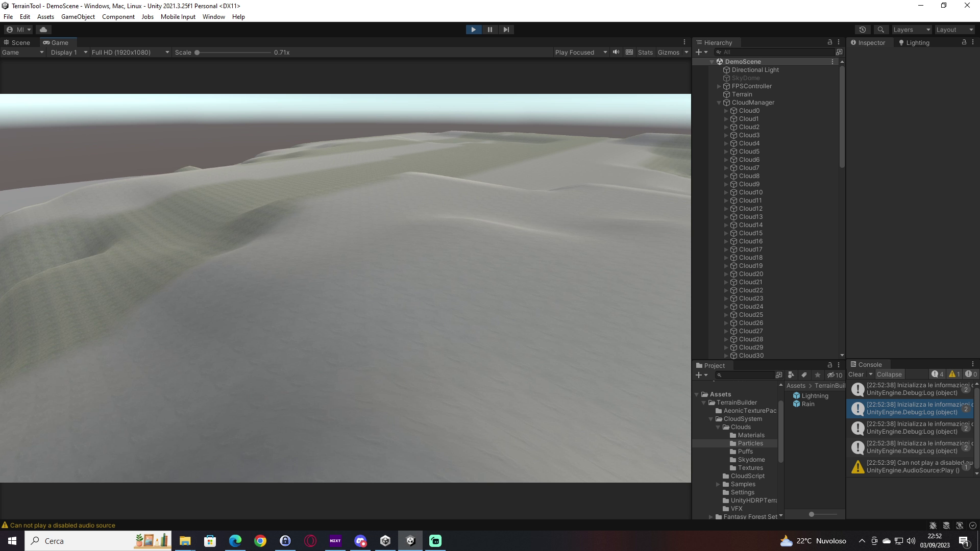Open Project favorites star icon
The width and height of the screenshot is (980, 551).
coord(818,375)
